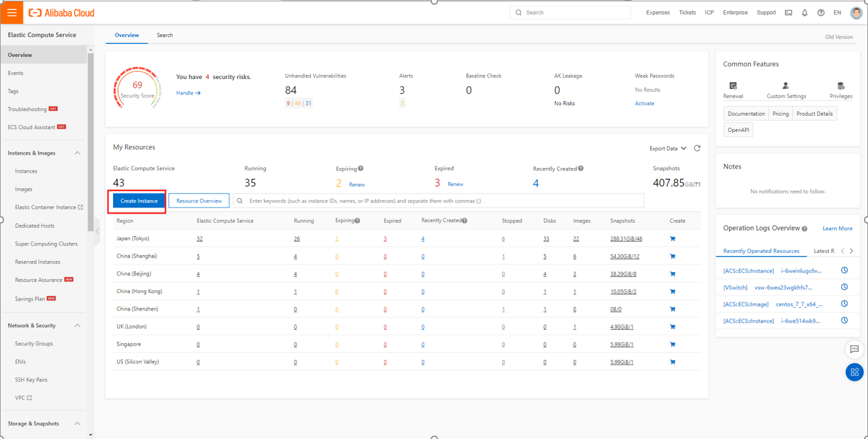Click the Handle security risks link
This screenshot has width=868, height=439.
[x=188, y=93]
